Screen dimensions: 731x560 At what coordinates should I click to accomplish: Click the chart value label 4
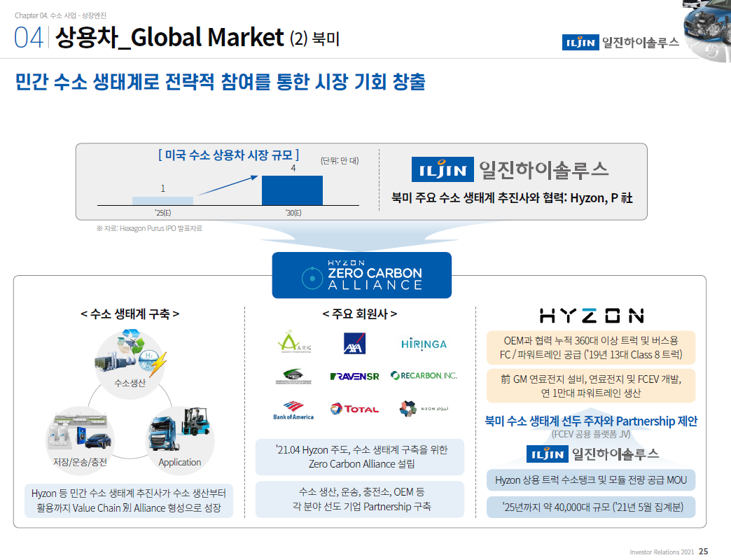[x=293, y=168]
